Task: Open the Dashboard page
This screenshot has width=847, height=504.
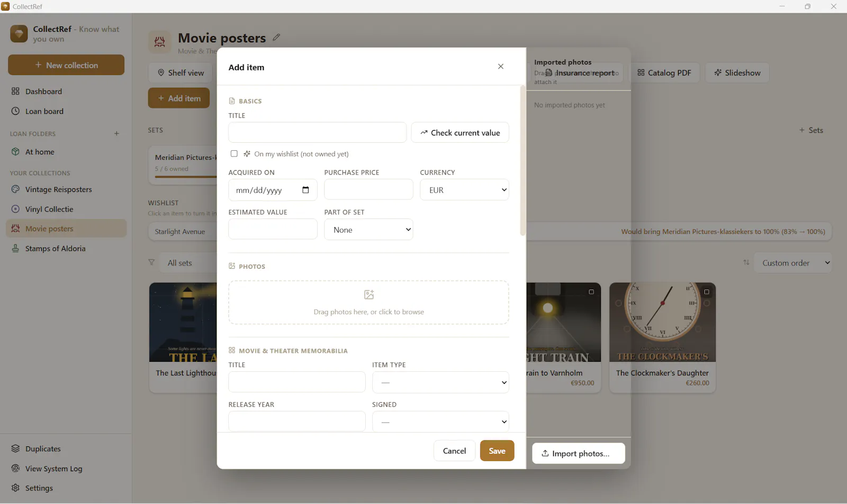Action: pyautogui.click(x=66, y=91)
